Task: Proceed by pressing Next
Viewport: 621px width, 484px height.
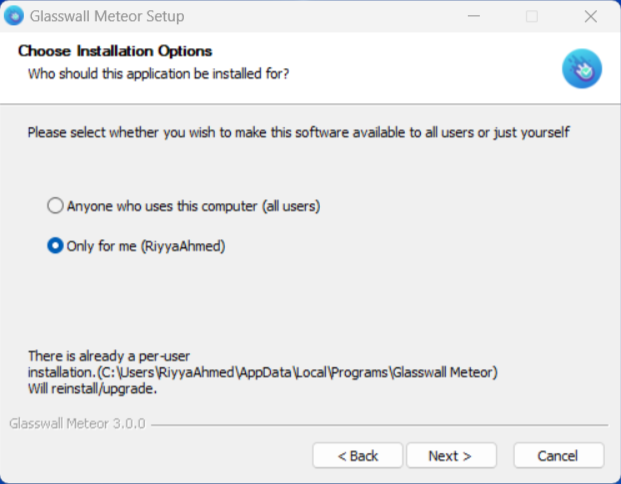Action: pyautogui.click(x=450, y=456)
